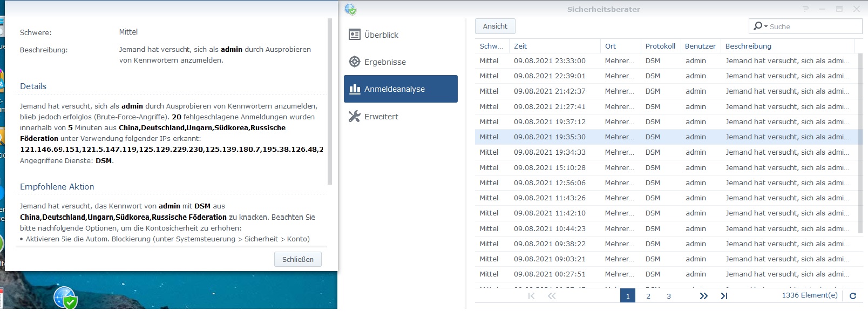Screen dimensions: 868x324
Task: Open the Überblick section
Action: tap(381, 35)
